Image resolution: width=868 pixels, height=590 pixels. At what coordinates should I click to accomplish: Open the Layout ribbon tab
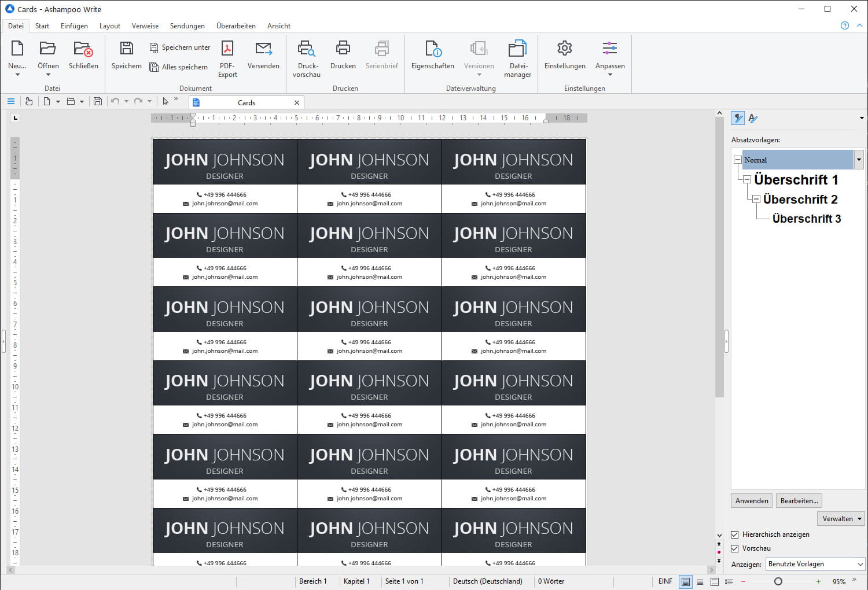109,26
